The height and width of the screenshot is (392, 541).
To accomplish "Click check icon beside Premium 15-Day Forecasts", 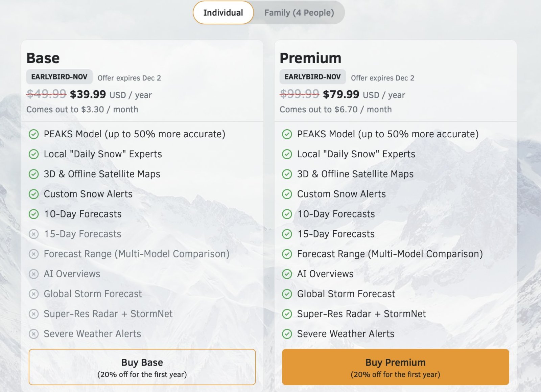I will 287,234.
